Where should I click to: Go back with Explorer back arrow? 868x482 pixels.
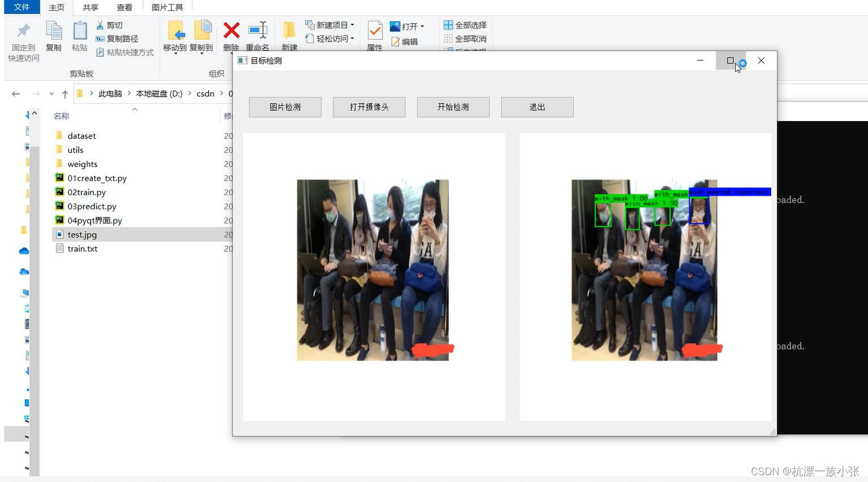pyautogui.click(x=16, y=94)
